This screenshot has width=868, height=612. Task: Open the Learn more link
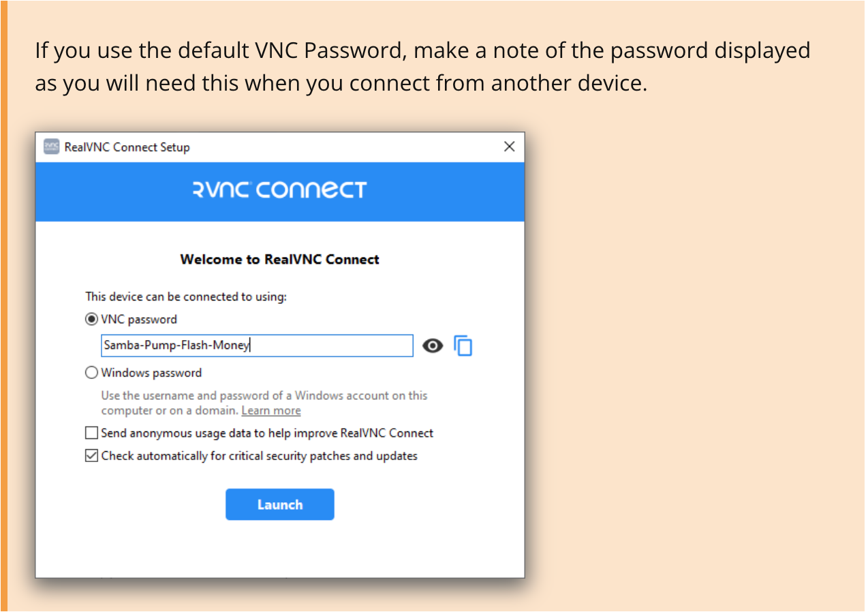point(271,410)
